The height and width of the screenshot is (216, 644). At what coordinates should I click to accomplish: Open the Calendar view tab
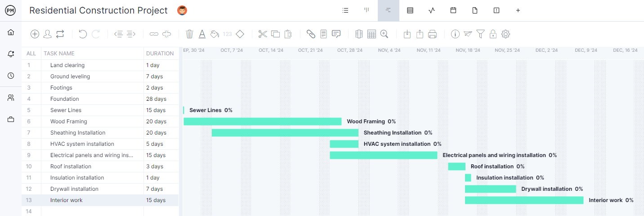(x=453, y=10)
